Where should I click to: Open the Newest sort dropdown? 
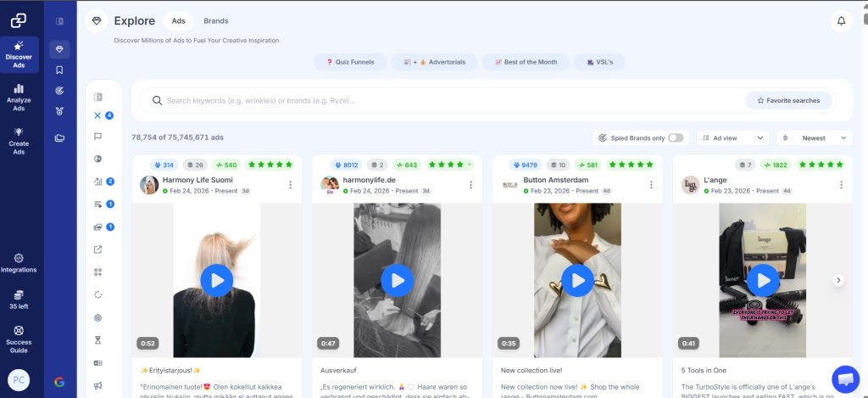click(815, 138)
